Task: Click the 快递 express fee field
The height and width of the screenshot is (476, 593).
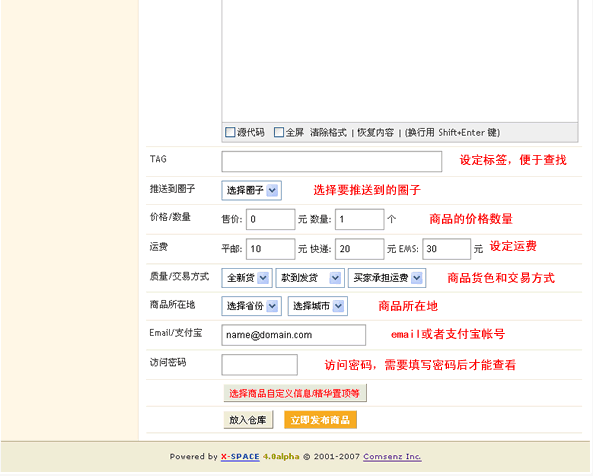Action: pos(360,249)
